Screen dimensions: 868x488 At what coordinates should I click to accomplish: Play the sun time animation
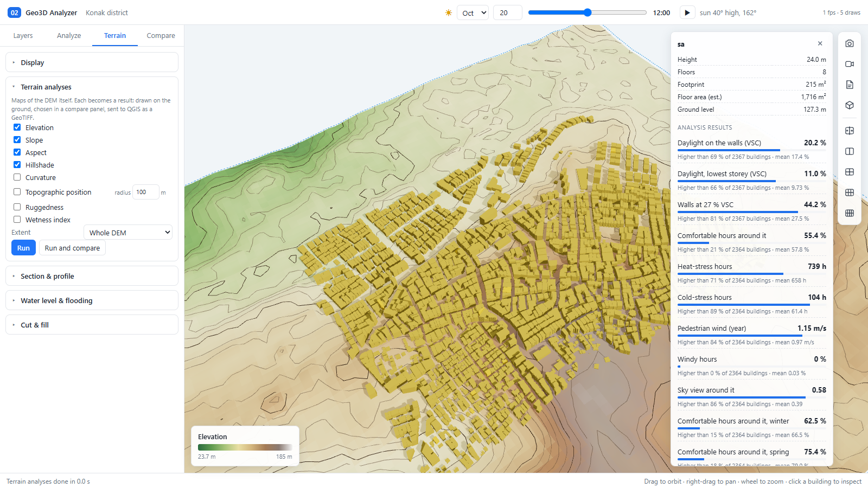point(687,12)
